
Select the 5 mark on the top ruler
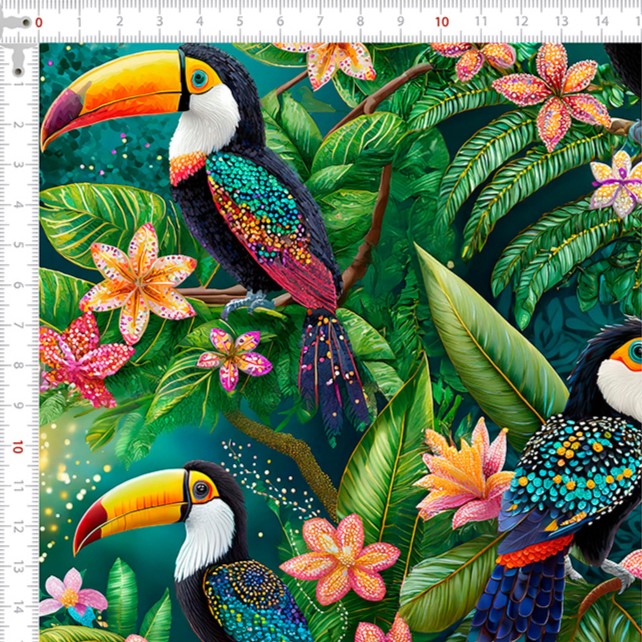tap(240, 22)
